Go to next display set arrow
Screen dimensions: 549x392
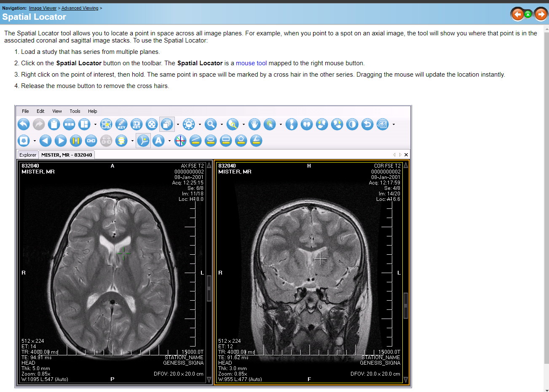click(x=61, y=140)
